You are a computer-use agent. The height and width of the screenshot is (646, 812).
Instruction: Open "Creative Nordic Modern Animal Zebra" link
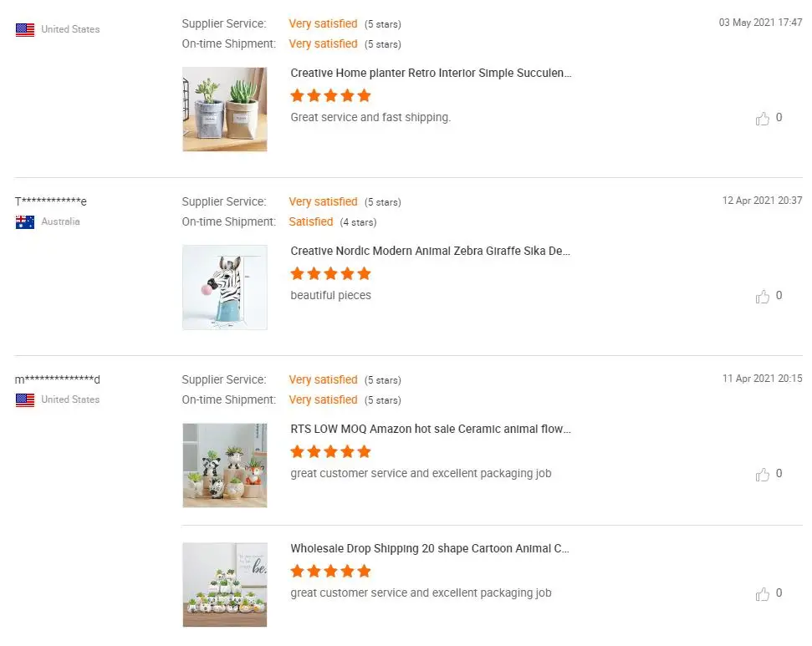431,251
